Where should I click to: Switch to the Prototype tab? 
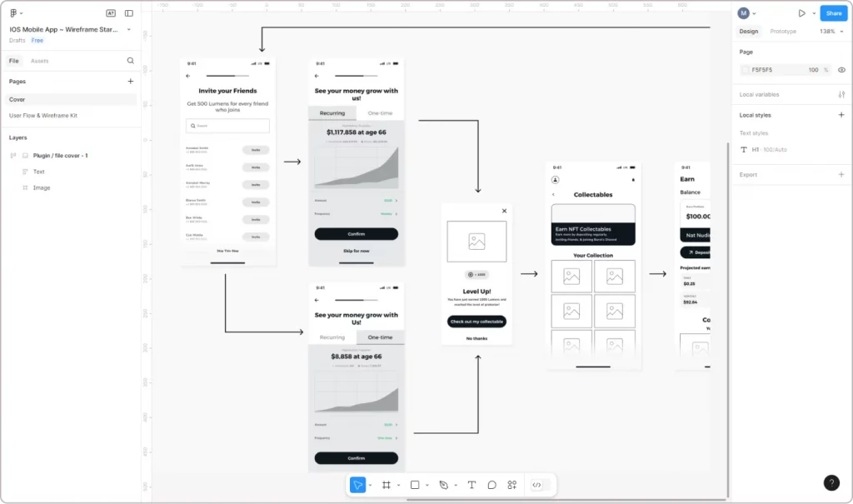783,32
